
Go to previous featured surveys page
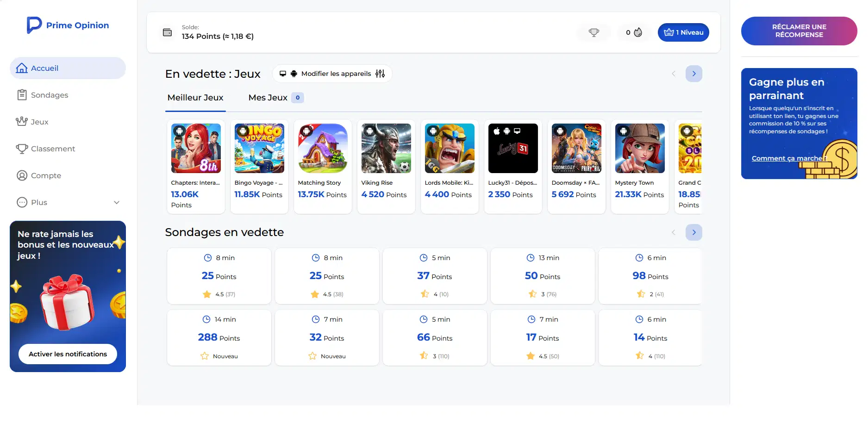point(674,232)
